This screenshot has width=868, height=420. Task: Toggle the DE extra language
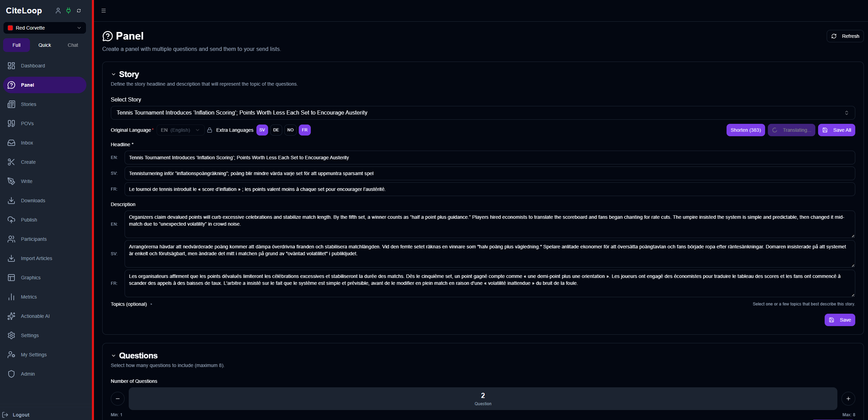[x=276, y=130]
